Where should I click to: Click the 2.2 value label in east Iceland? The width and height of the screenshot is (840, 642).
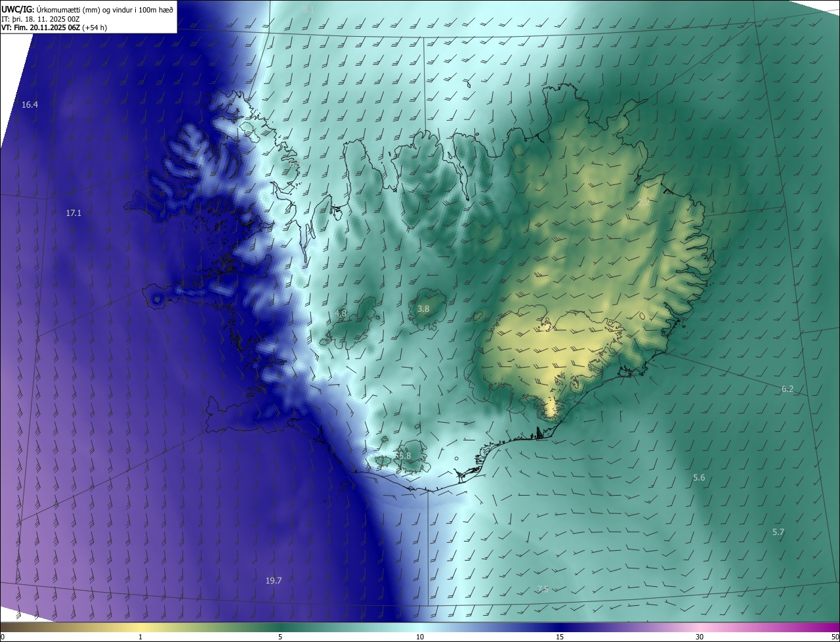(x=644, y=203)
